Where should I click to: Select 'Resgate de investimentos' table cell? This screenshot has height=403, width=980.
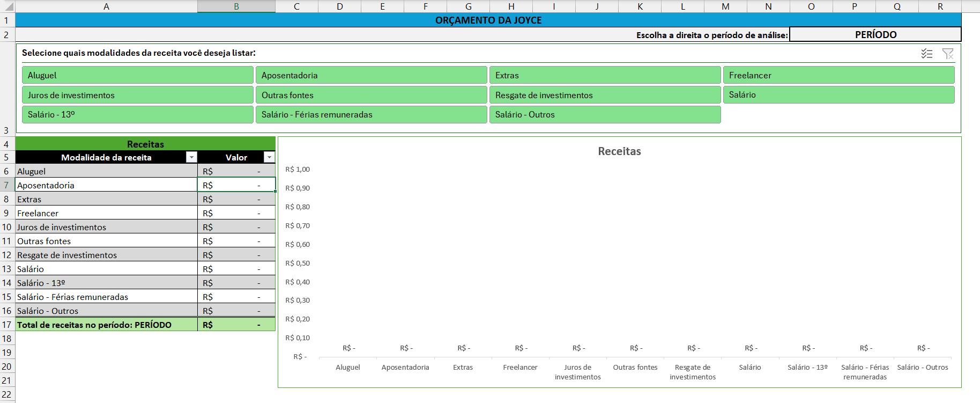click(106, 255)
